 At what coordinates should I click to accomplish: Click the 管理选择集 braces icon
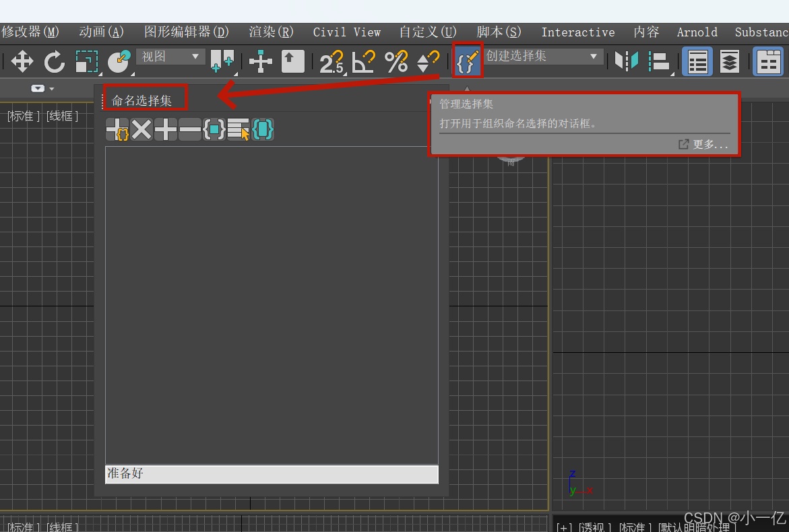click(x=468, y=61)
